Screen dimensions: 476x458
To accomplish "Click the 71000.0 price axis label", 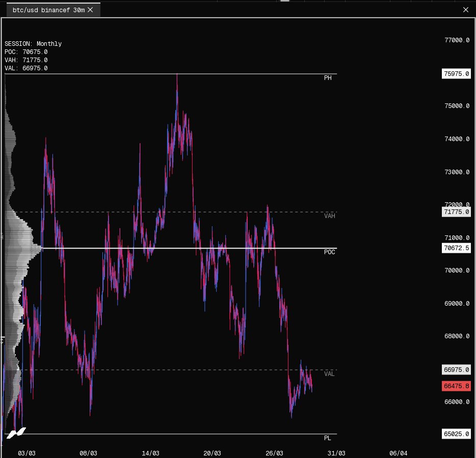I will (x=457, y=237).
